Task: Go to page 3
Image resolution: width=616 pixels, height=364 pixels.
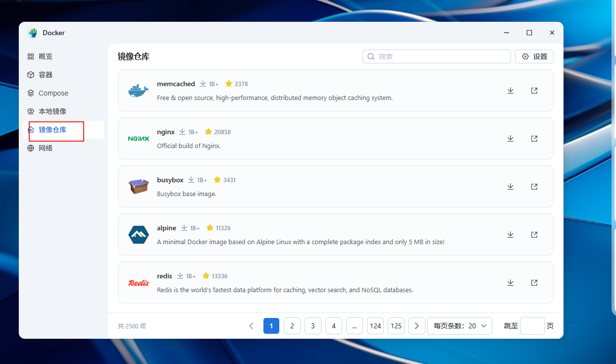Action: point(313,326)
